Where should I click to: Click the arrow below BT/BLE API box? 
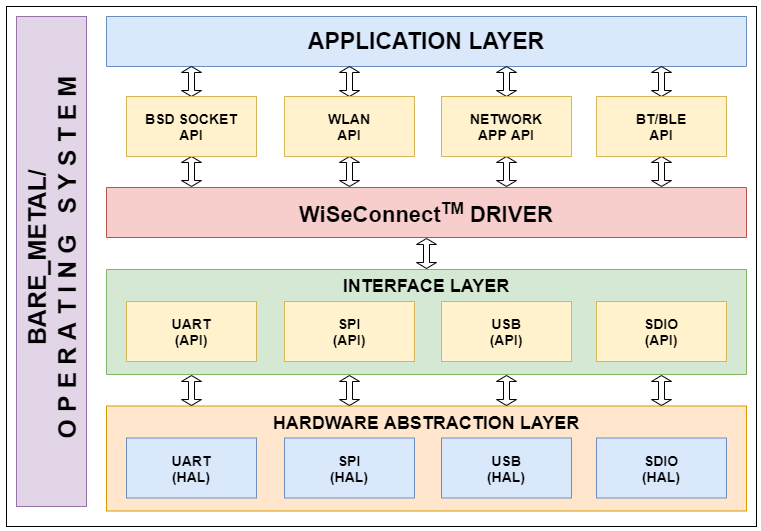pos(661,172)
